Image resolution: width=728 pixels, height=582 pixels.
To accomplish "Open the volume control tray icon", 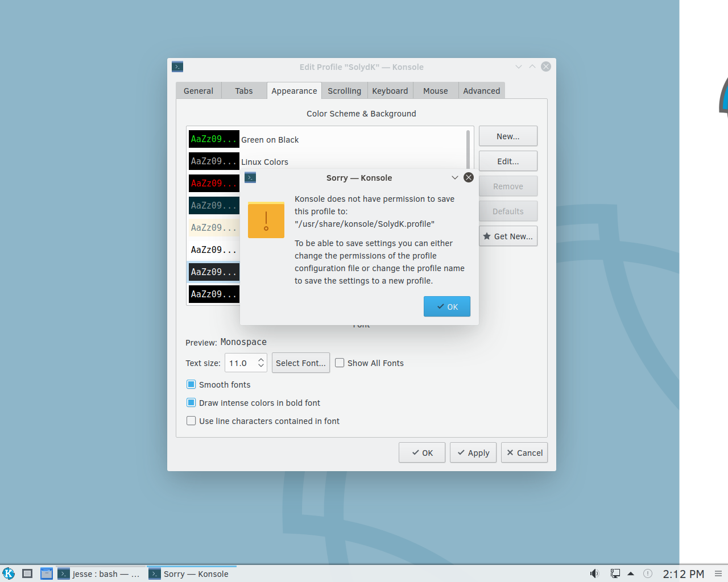I will click(x=594, y=573).
